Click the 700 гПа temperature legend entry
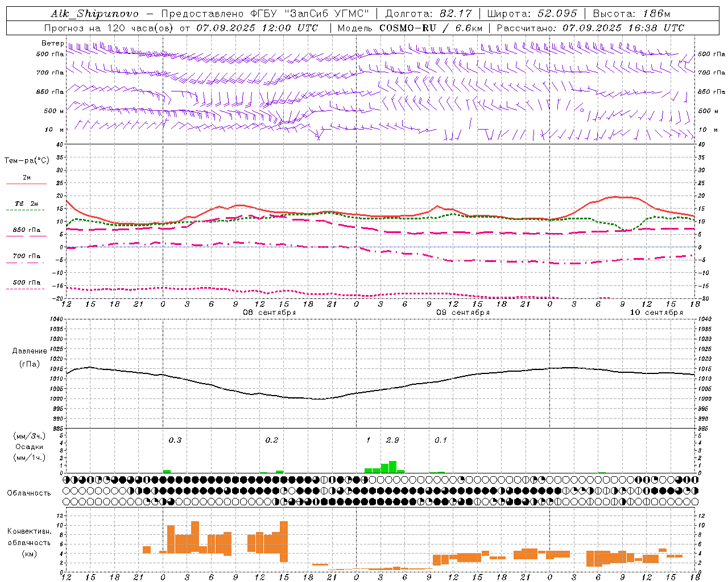 coord(27,256)
